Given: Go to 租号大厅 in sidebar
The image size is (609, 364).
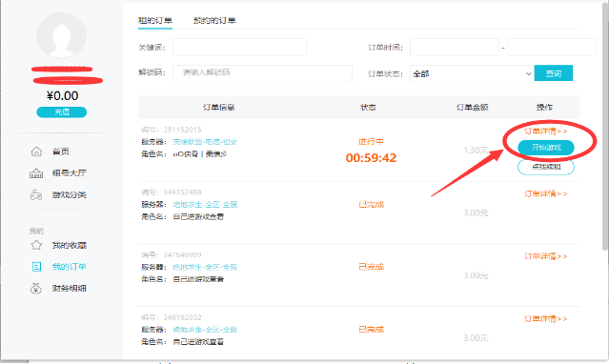Looking at the screenshot, I should point(70,173).
